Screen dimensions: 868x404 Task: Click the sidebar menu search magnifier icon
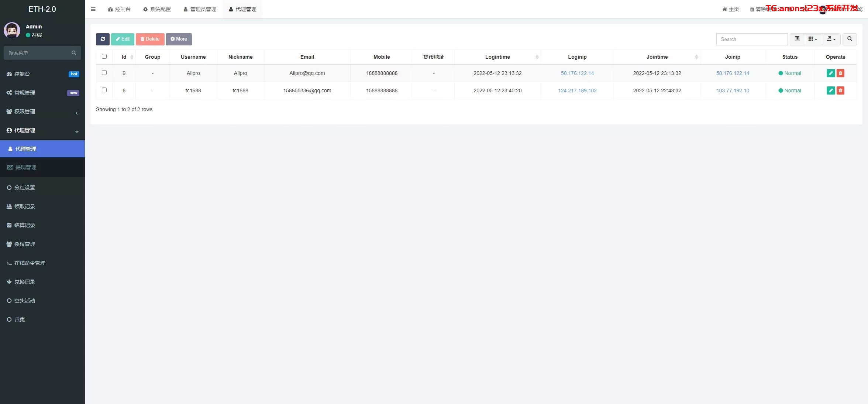click(74, 53)
